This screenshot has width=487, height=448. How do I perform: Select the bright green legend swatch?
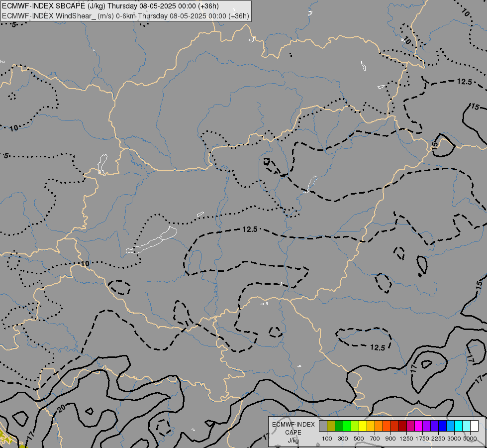(x=347, y=426)
